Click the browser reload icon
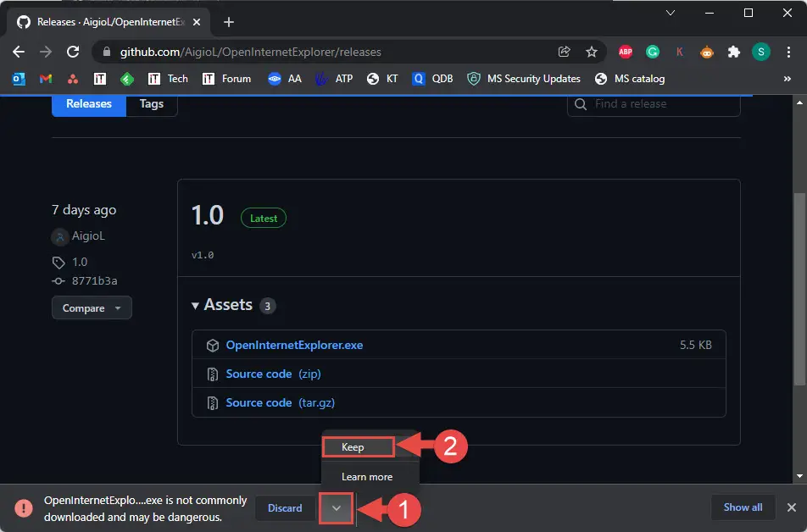Viewport: 807px width, 532px height. pos(73,52)
